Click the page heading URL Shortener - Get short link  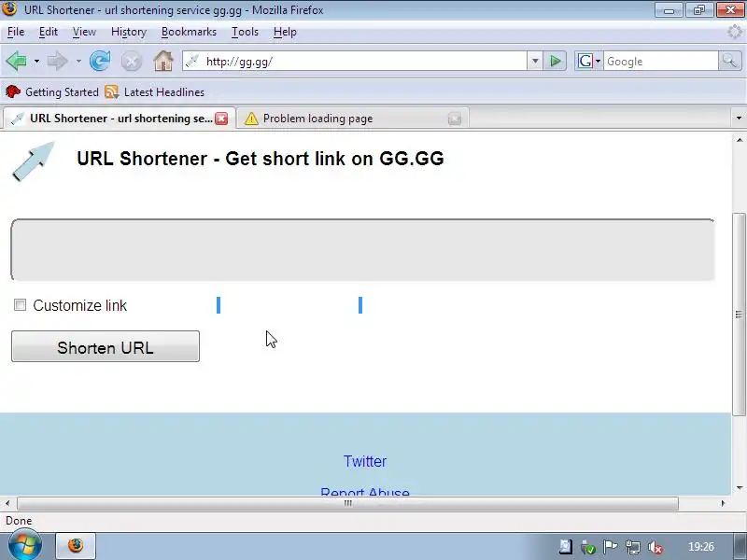261,159
